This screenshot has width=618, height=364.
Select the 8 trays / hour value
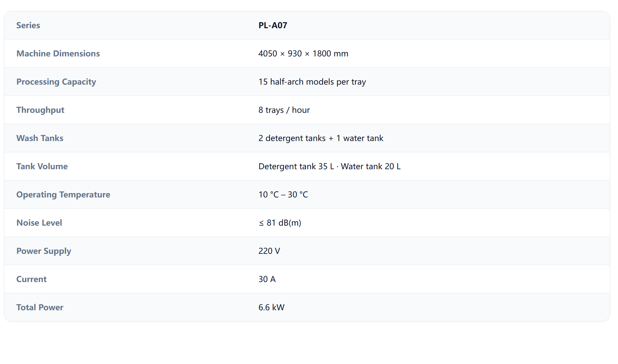[x=284, y=110]
